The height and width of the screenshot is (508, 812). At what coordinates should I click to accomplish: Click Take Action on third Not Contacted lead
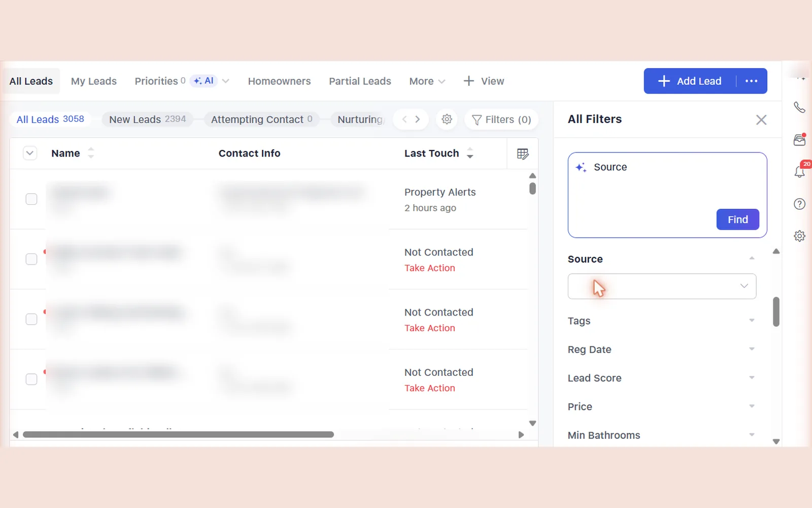[429, 388]
